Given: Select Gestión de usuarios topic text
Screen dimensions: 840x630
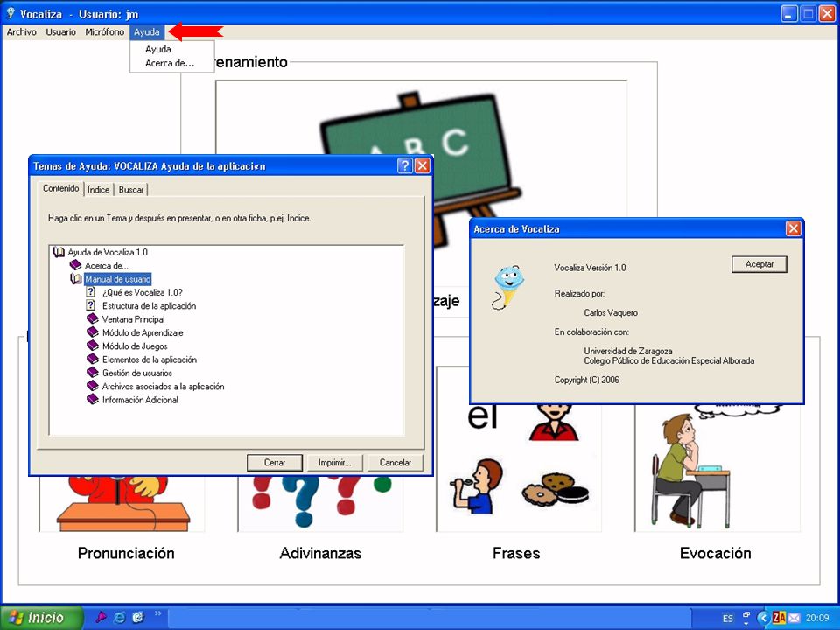Looking at the screenshot, I should pos(137,373).
